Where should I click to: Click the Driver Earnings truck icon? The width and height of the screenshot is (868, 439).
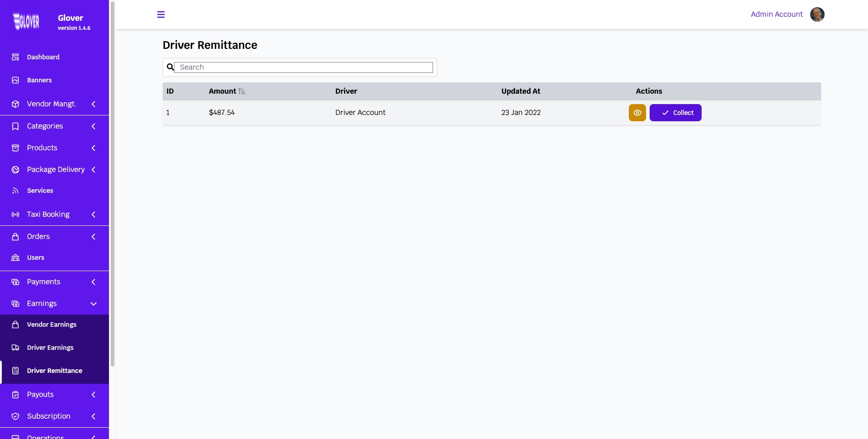click(x=15, y=348)
